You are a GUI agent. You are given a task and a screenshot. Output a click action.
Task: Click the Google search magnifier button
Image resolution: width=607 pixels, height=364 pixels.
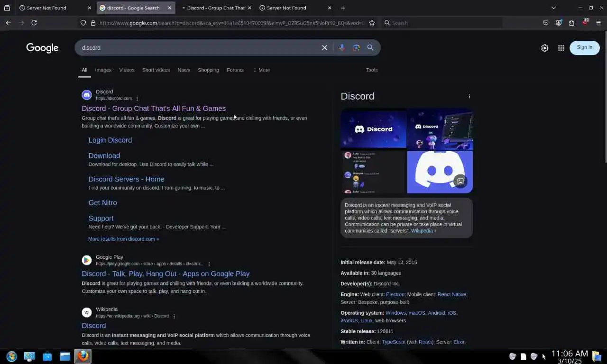pos(370,48)
